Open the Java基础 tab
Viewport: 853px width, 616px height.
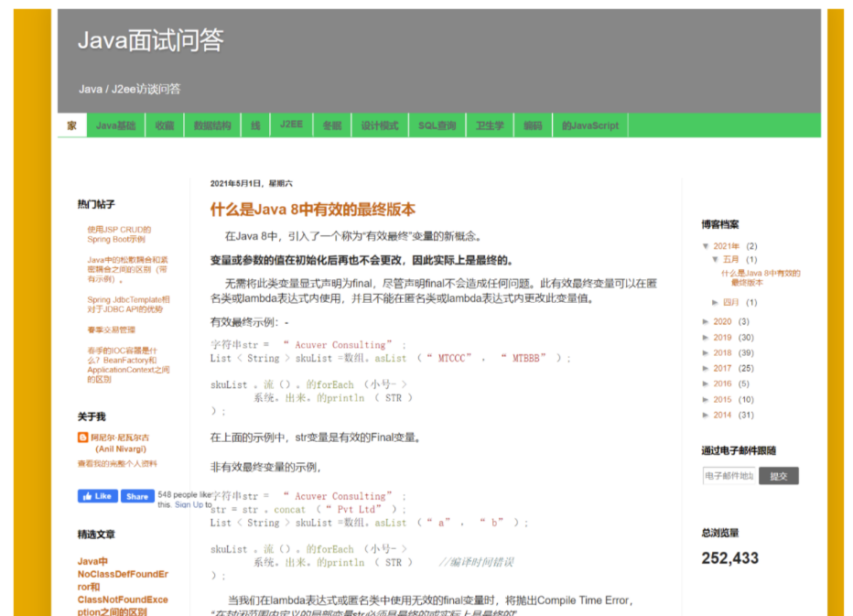(116, 125)
